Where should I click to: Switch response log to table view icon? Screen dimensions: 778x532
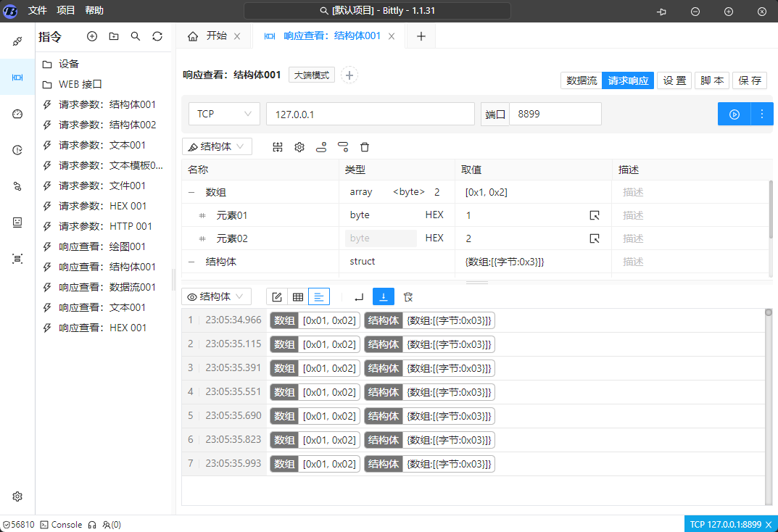click(297, 296)
